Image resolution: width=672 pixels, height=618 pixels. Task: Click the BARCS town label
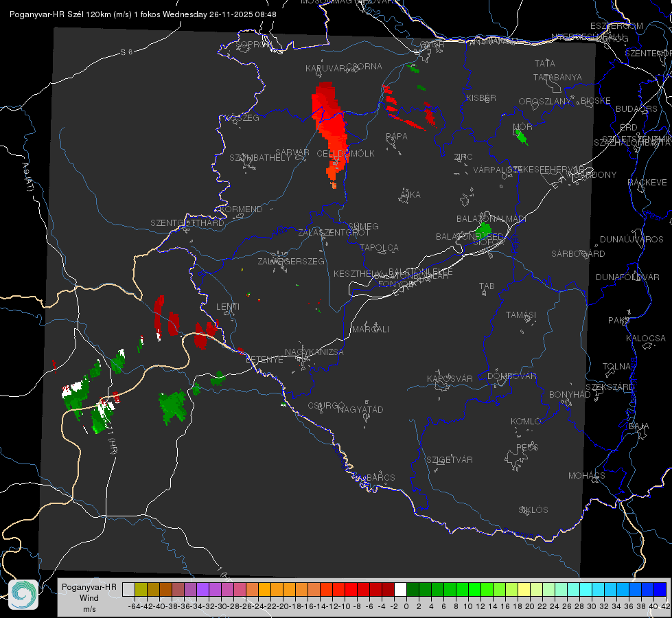point(380,477)
